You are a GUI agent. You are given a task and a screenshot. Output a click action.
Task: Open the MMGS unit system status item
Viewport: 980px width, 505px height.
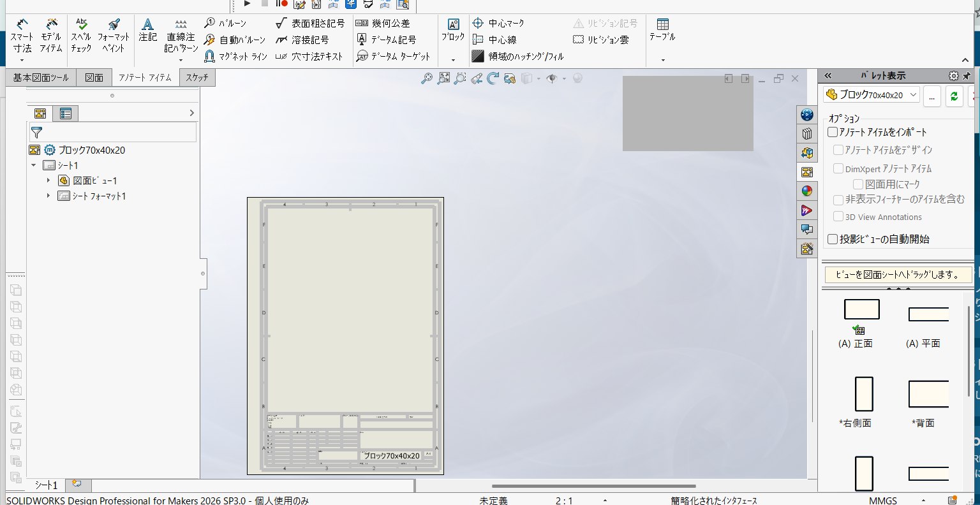(x=883, y=501)
